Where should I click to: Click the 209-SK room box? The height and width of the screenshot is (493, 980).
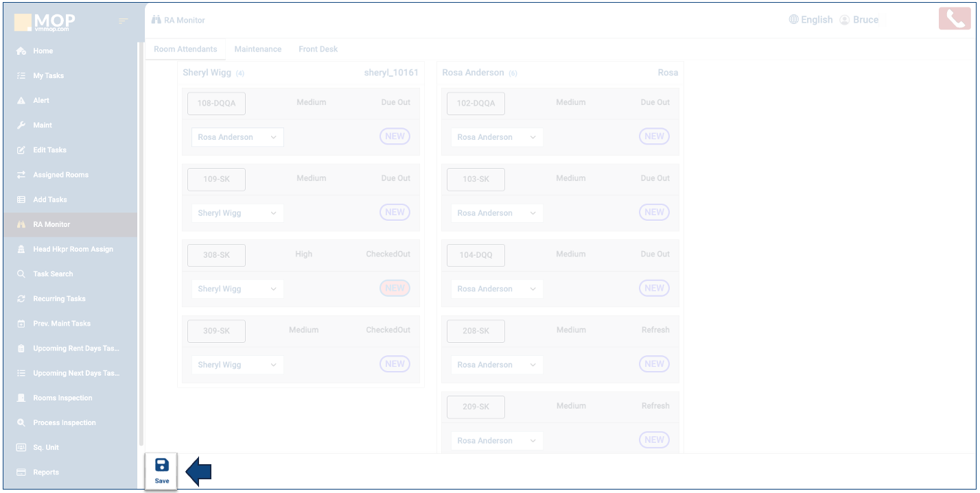tap(476, 407)
